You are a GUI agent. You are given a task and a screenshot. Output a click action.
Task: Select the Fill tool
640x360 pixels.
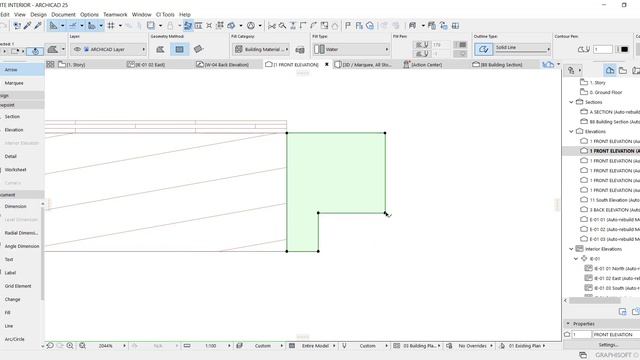pos(7,313)
